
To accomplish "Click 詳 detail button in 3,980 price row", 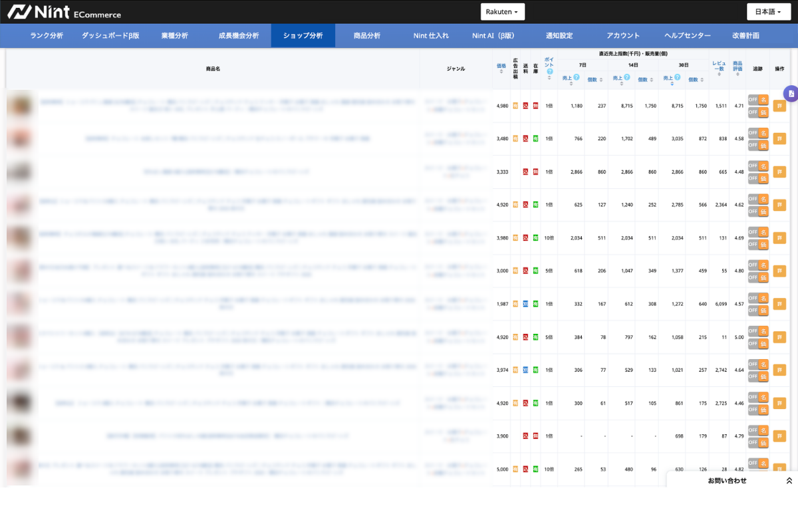I will [x=779, y=237].
